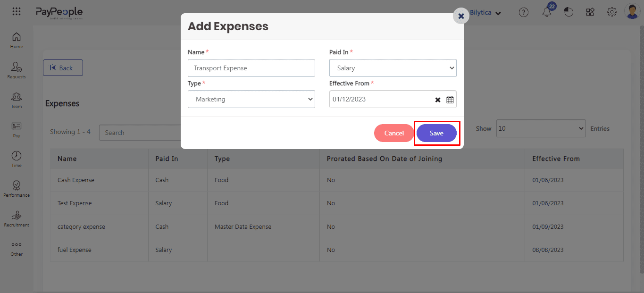The width and height of the screenshot is (644, 293).
Task: Open the help question mark icon
Action: [524, 12]
